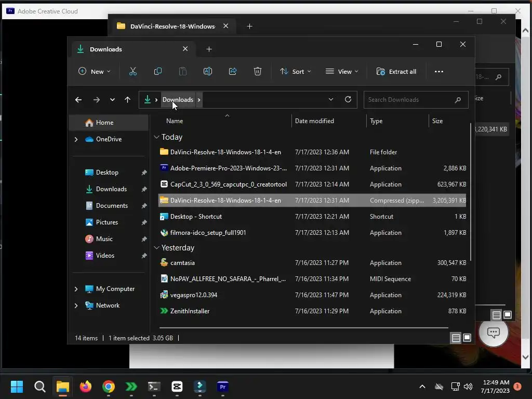Screen dimensions: 532x399
Task: Click the Extract all button
Action: pos(396,72)
